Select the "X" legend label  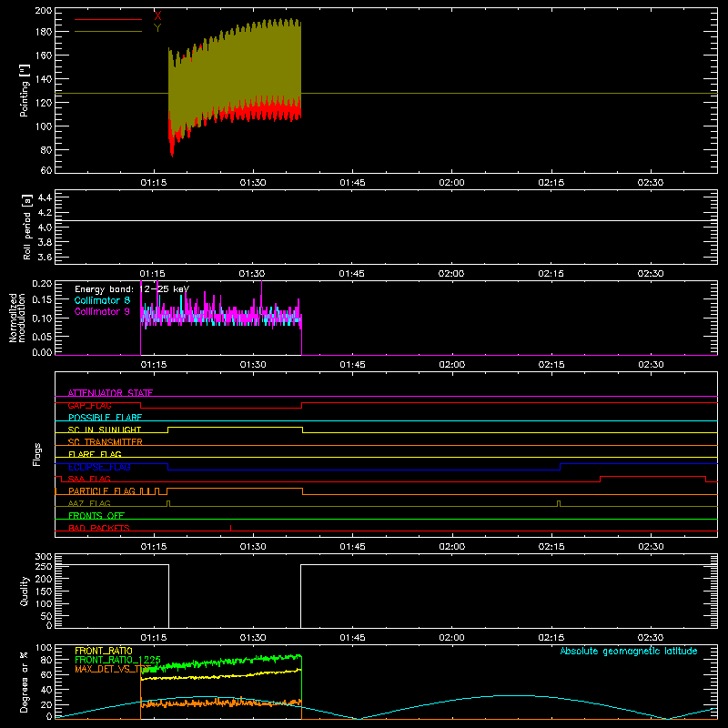click(x=157, y=16)
